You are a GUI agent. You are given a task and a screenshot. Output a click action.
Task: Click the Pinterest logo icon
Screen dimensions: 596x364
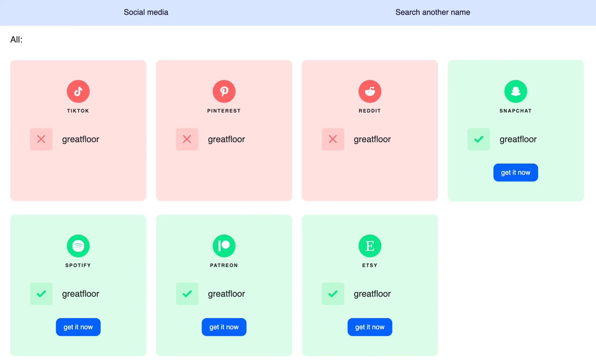[x=224, y=91]
